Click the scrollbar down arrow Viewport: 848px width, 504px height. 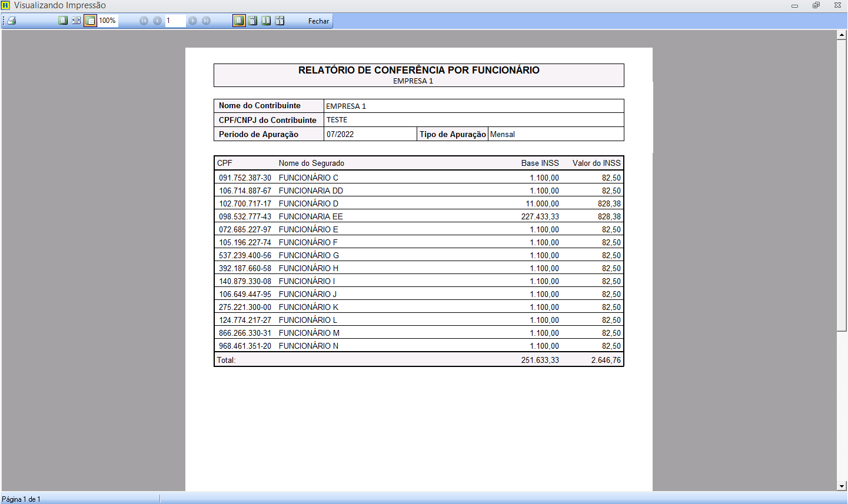coord(842,486)
